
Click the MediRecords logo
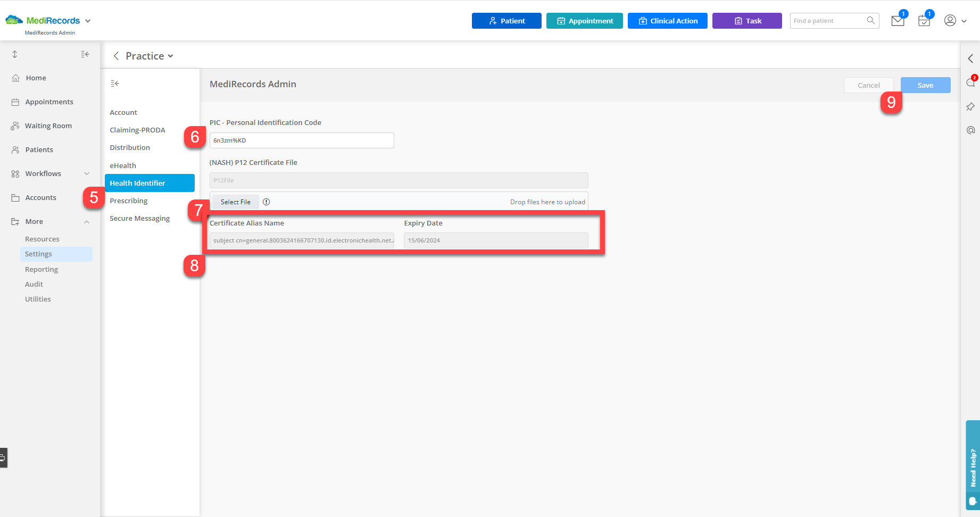coord(43,20)
